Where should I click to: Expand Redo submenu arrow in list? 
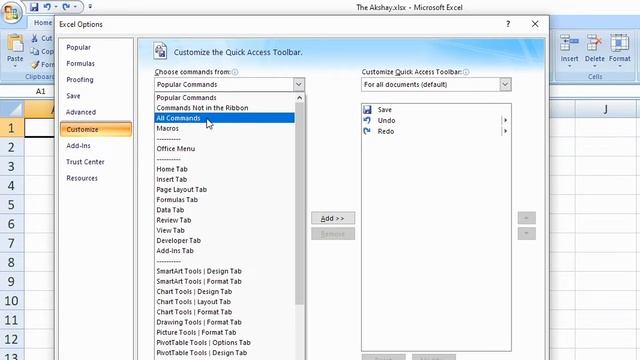coord(505,131)
